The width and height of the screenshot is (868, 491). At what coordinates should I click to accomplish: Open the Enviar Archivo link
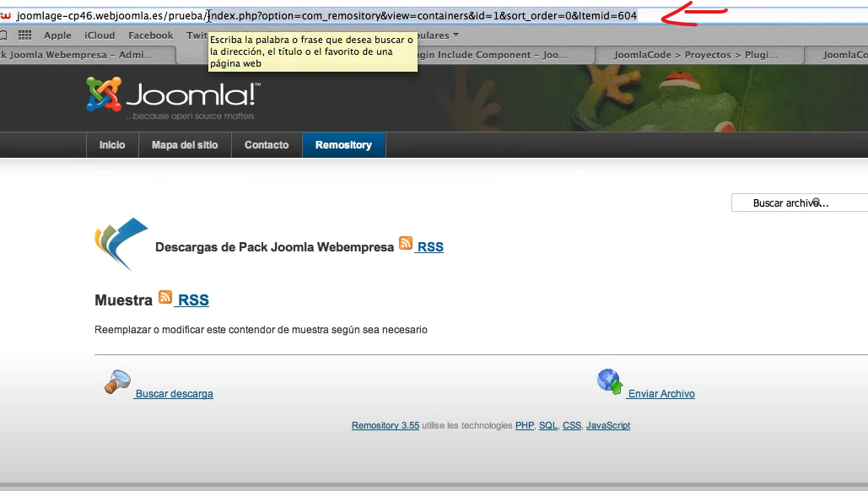pos(661,394)
